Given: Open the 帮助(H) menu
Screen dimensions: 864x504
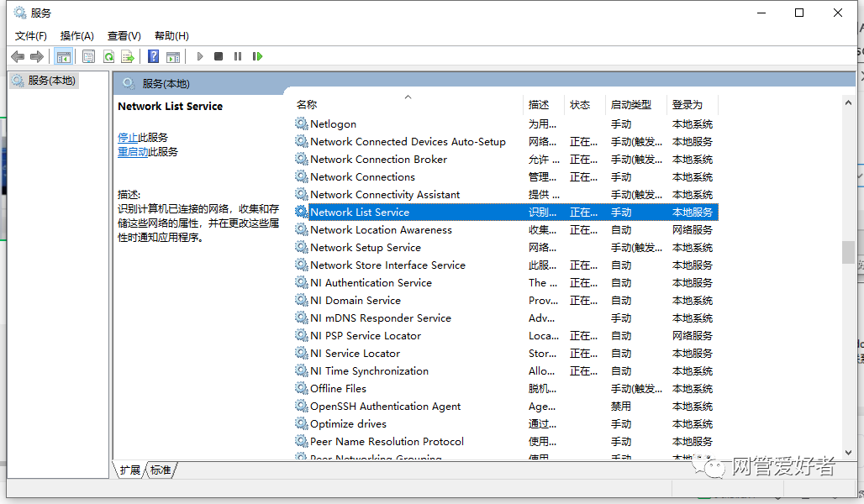Looking at the screenshot, I should pos(171,36).
